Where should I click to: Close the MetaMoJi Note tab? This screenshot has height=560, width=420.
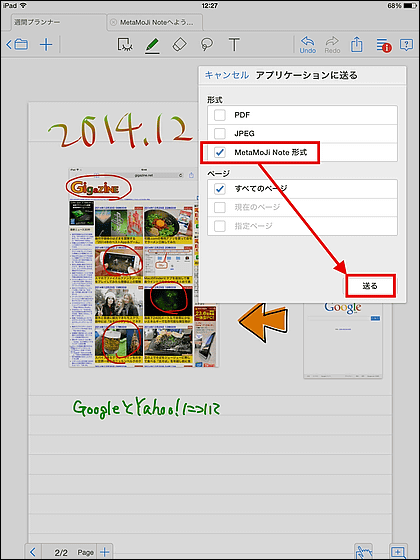[x=113, y=22]
